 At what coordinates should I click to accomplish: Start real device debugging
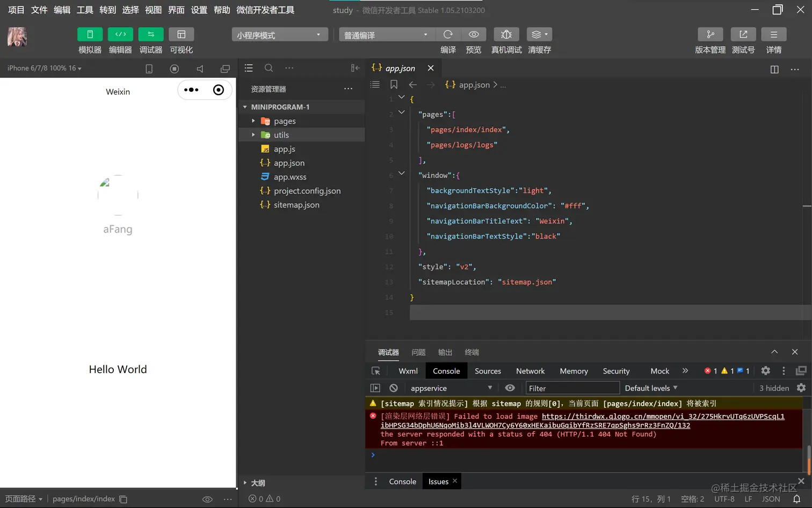(506, 34)
